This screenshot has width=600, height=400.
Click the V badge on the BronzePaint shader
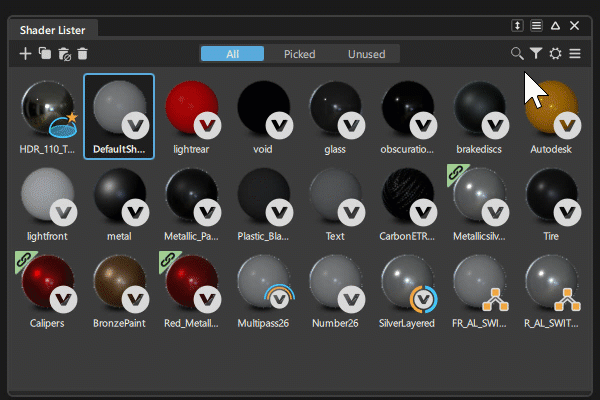click(x=135, y=299)
